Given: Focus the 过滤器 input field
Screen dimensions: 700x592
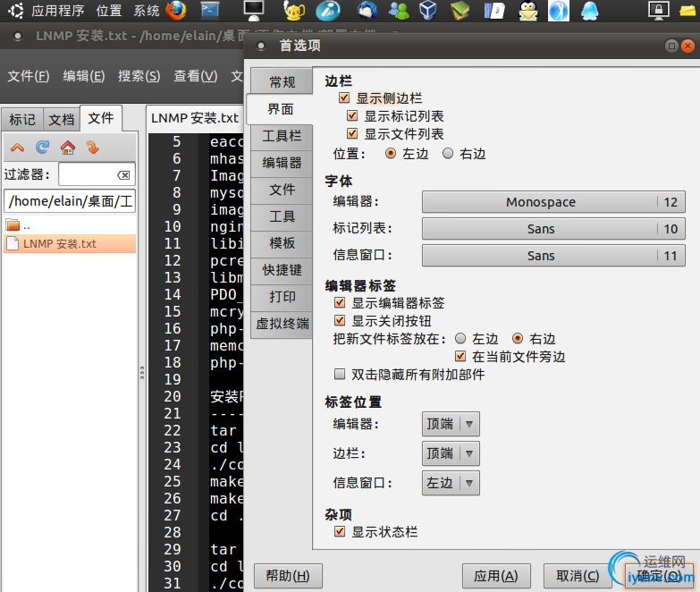Looking at the screenshot, I should (97, 174).
